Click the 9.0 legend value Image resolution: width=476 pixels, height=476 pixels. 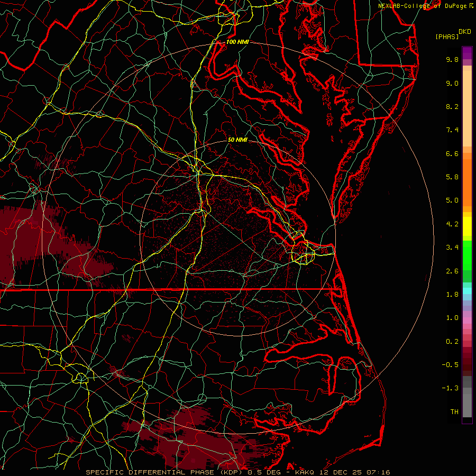[452, 83]
